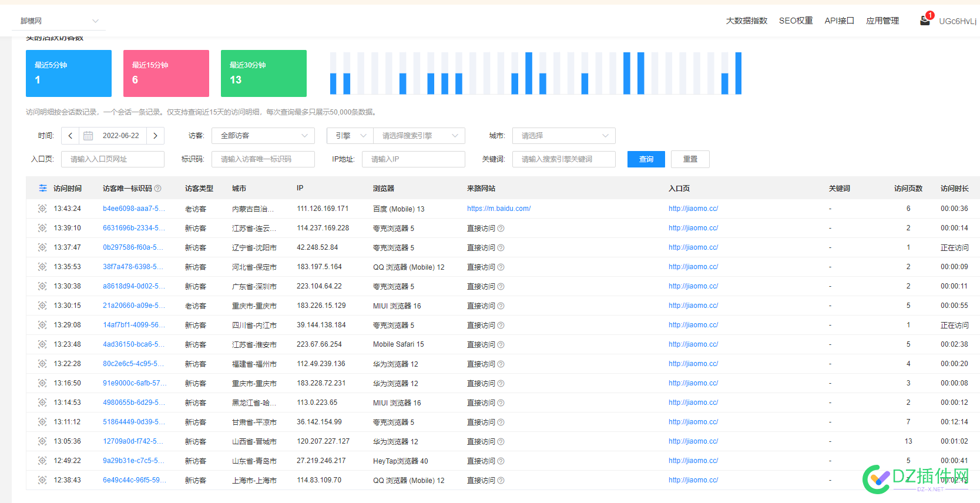
Task: Go to next date with right arrow
Action: click(155, 136)
